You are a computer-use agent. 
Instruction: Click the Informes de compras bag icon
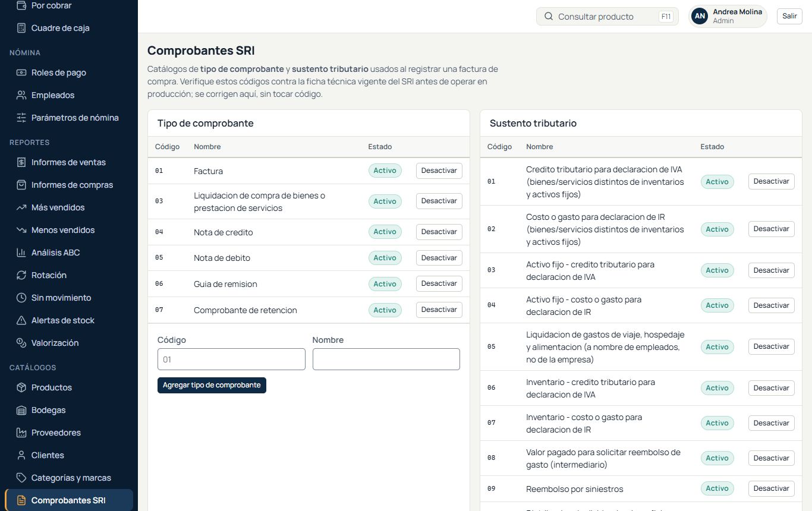(21, 185)
